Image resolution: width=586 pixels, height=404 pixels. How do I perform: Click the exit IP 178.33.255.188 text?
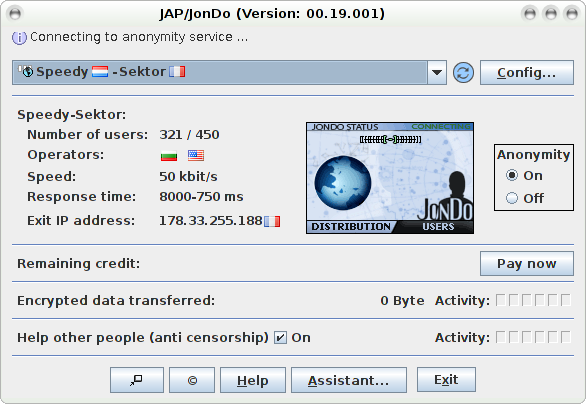pos(211,220)
